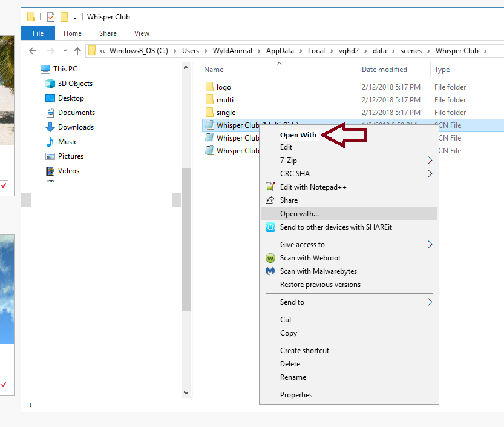Expand the Send to submenu
The height and width of the screenshot is (427, 504).
430,302
